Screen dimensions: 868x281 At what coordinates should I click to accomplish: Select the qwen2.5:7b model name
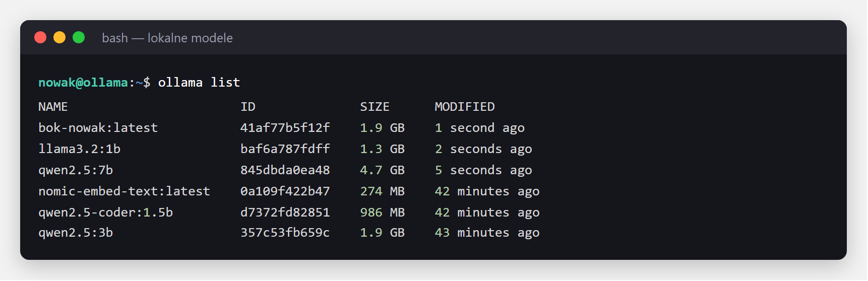pos(76,170)
